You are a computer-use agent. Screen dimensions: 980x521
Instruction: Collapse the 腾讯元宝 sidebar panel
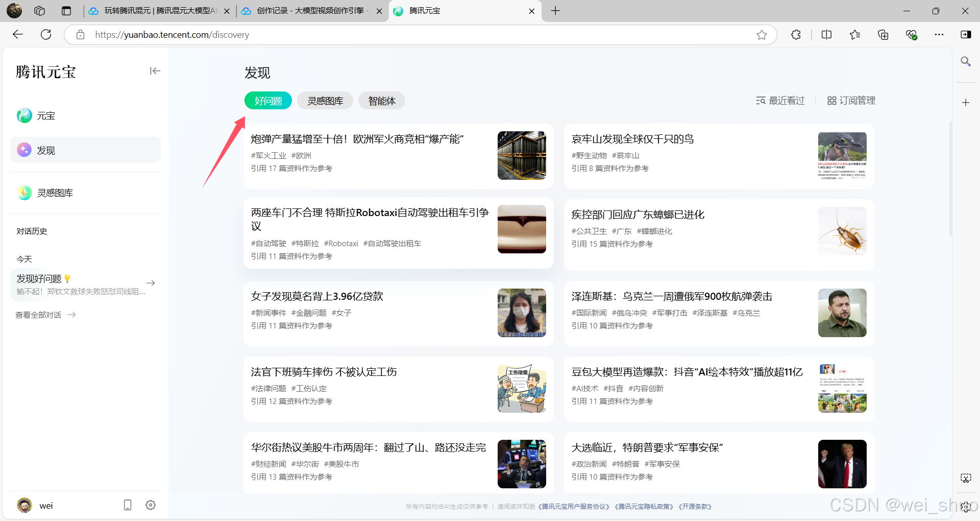[x=155, y=71]
